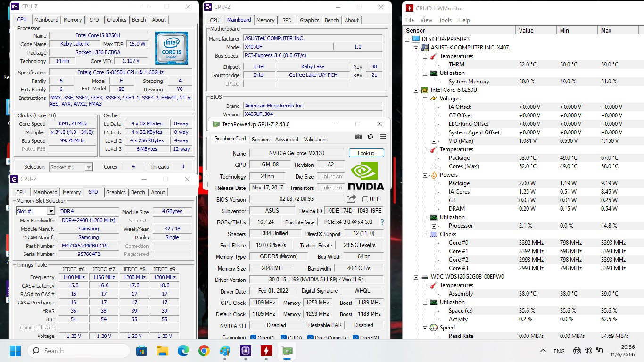Open Bench tab in CPU-Z Processor window

coord(139,20)
